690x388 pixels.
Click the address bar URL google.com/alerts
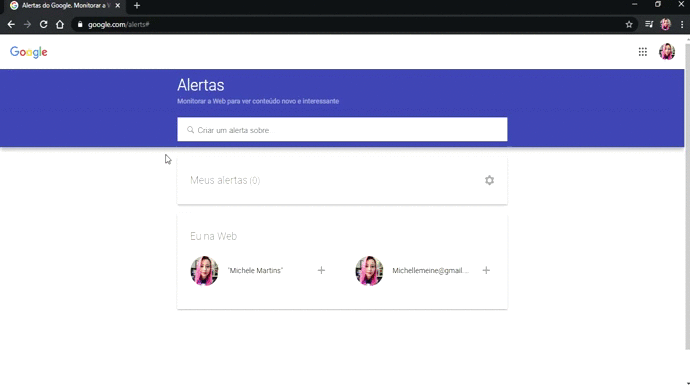pyautogui.click(x=118, y=25)
